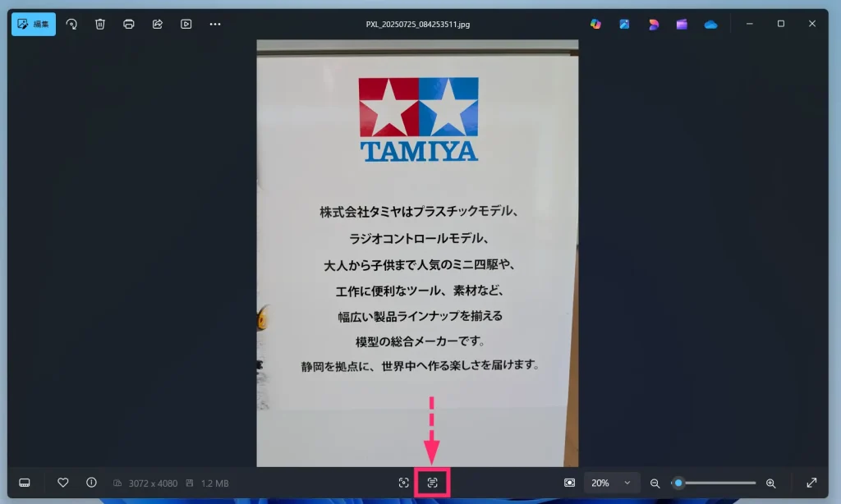Zoom in with the plus magnifier
This screenshot has width=841, height=504.
point(771,483)
